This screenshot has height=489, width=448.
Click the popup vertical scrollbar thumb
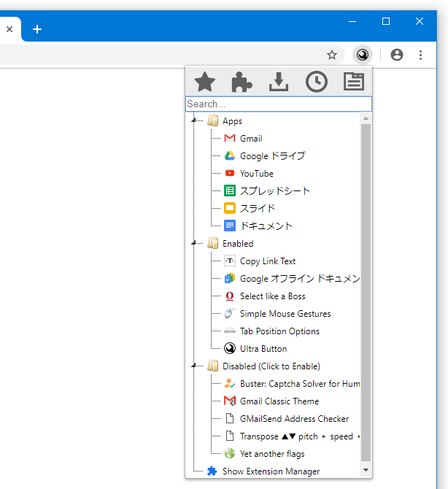(x=366, y=292)
